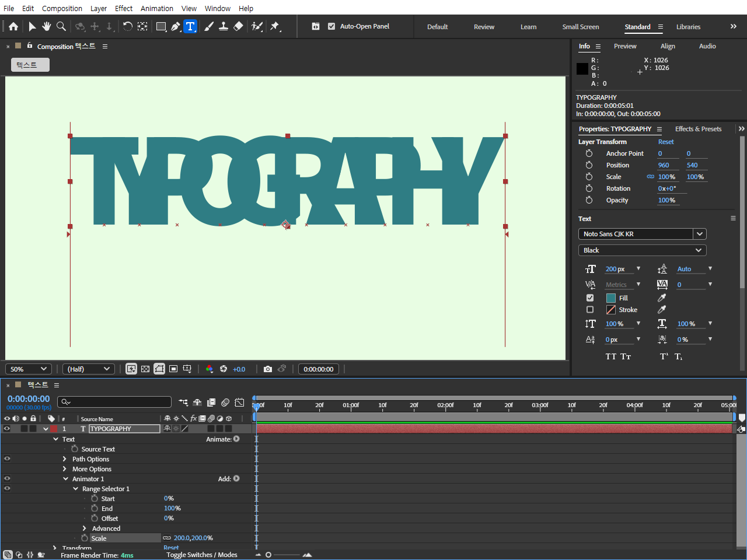This screenshot has width=747, height=560.
Task: Select the Rectangle shape tool
Action: point(160,26)
